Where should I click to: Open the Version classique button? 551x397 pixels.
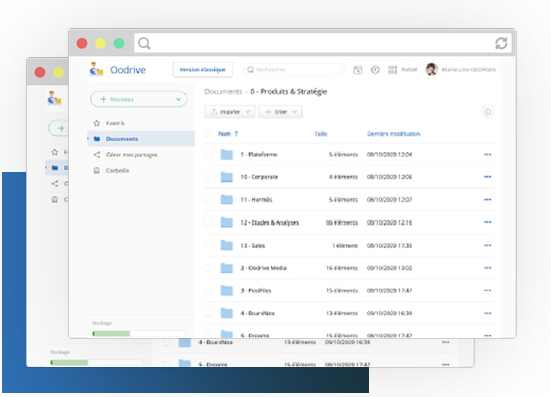(x=202, y=70)
